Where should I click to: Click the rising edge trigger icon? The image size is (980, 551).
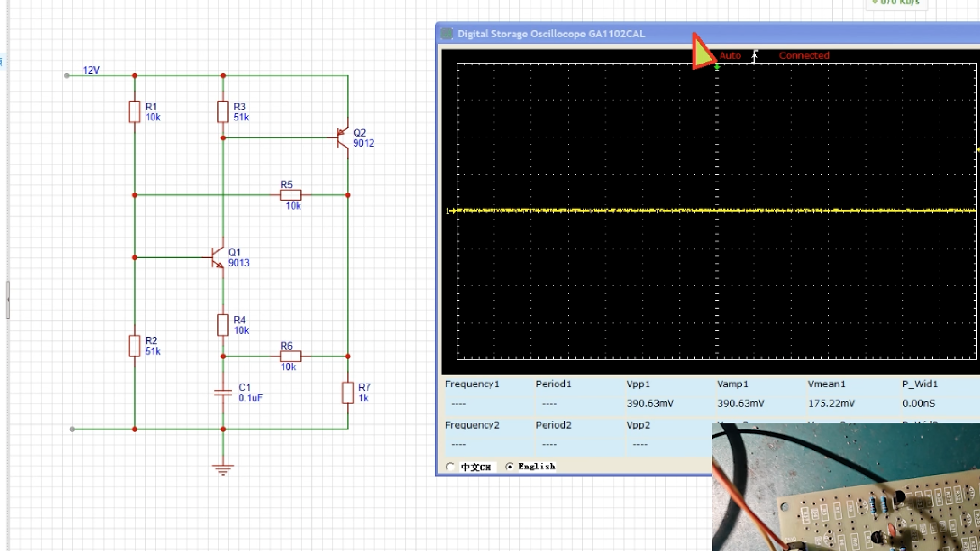pyautogui.click(x=755, y=56)
